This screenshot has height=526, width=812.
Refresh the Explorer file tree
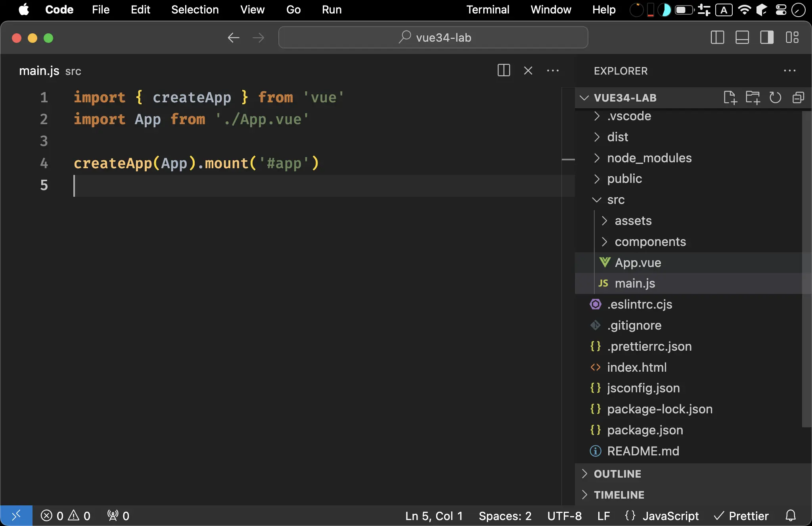pyautogui.click(x=775, y=98)
